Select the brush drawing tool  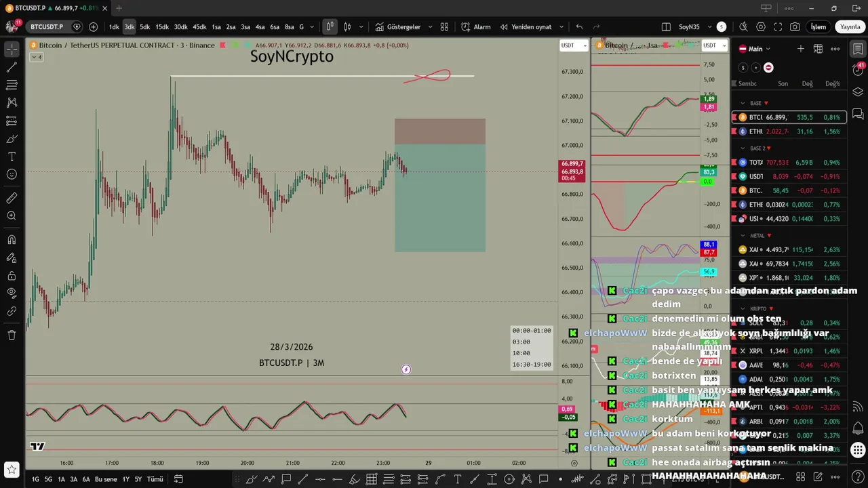[x=12, y=139]
